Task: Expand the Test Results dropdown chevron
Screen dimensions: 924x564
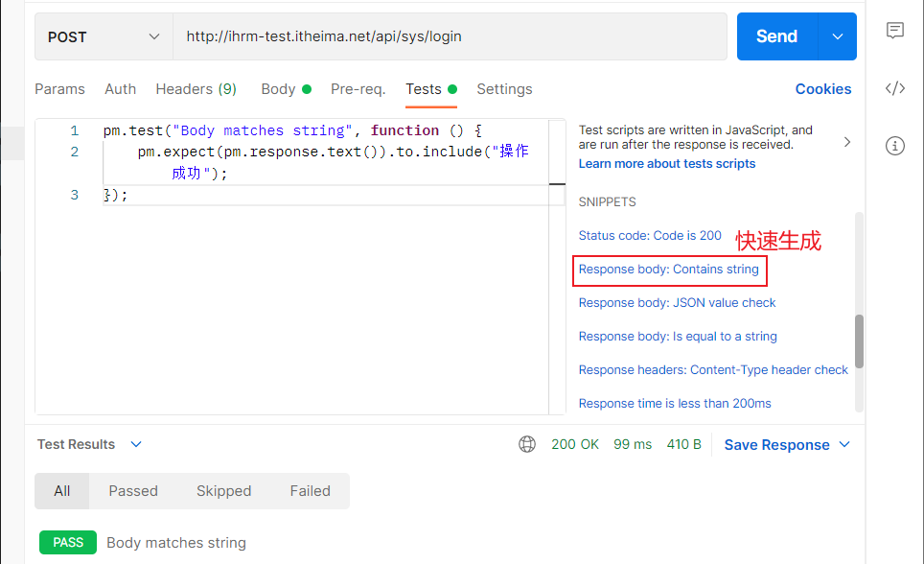Action: (x=136, y=444)
